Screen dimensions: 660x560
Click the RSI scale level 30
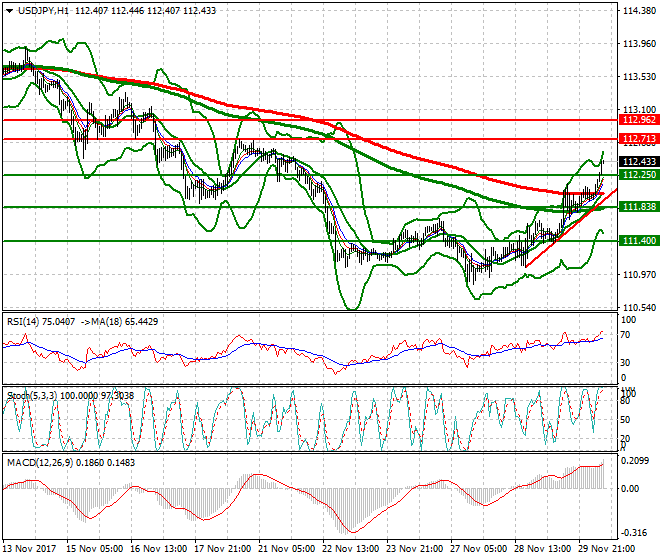point(626,363)
